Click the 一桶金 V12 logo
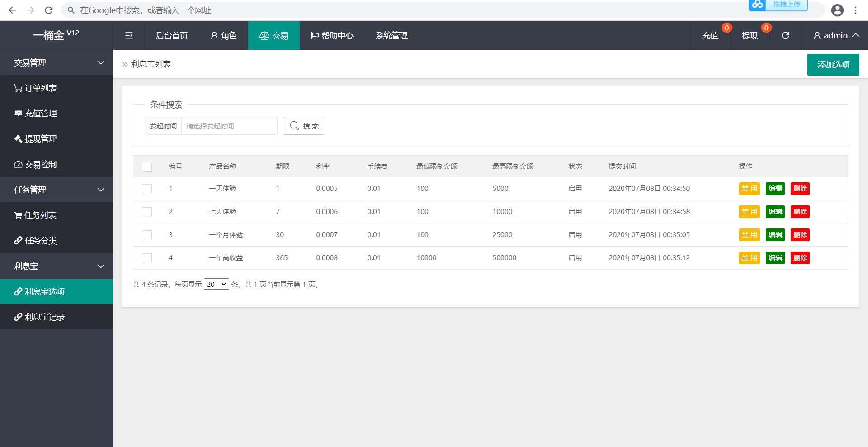 tap(56, 35)
